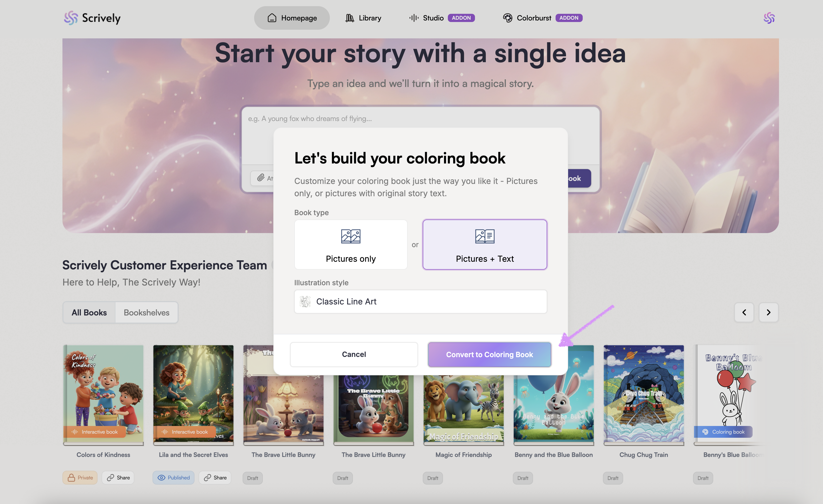Viewport: 823px width, 504px height.
Task: Toggle Private status on Colors of Kindness
Action: coord(80,478)
